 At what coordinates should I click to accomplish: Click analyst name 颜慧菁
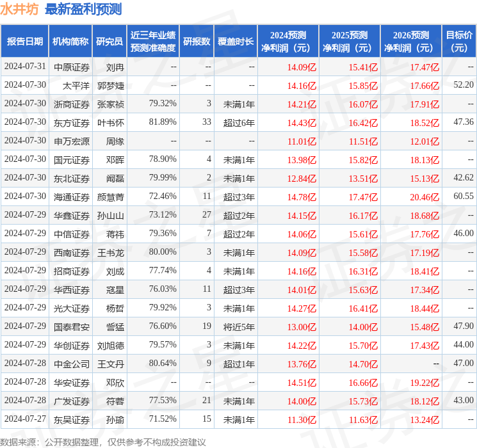(111, 197)
